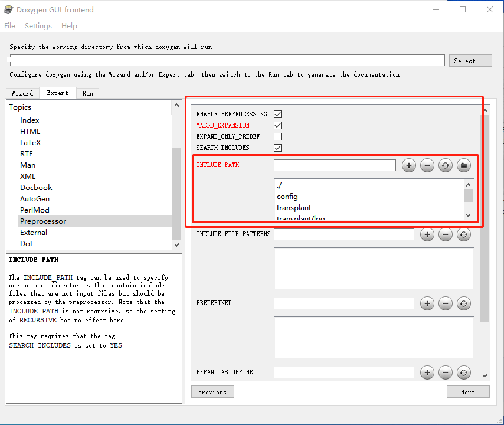Screen dimensions: 504x425
Task: Toggle ENABLE_PREPROCESSING checkbox
Action: pyautogui.click(x=278, y=114)
